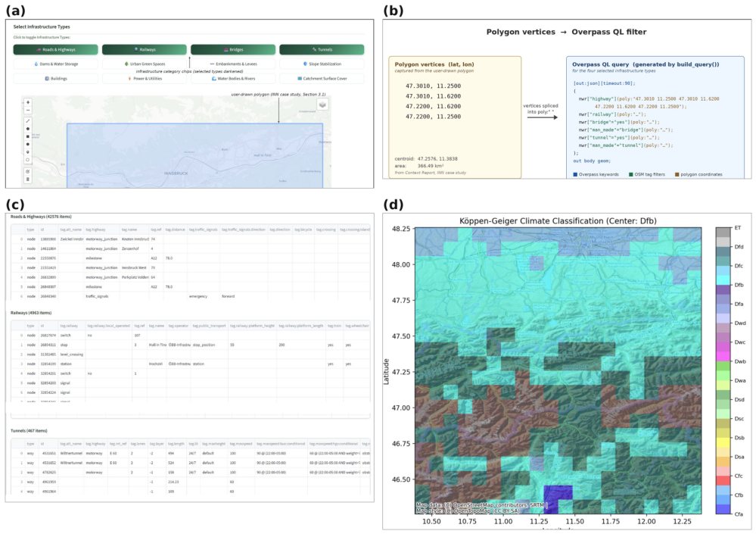
Task: Select the place marker tool
Action: click(28, 152)
